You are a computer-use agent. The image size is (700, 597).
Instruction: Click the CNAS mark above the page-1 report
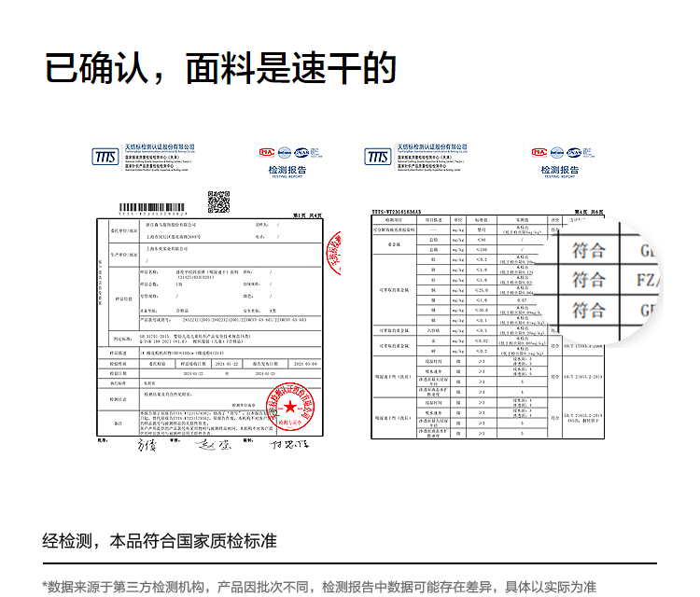(302, 153)
